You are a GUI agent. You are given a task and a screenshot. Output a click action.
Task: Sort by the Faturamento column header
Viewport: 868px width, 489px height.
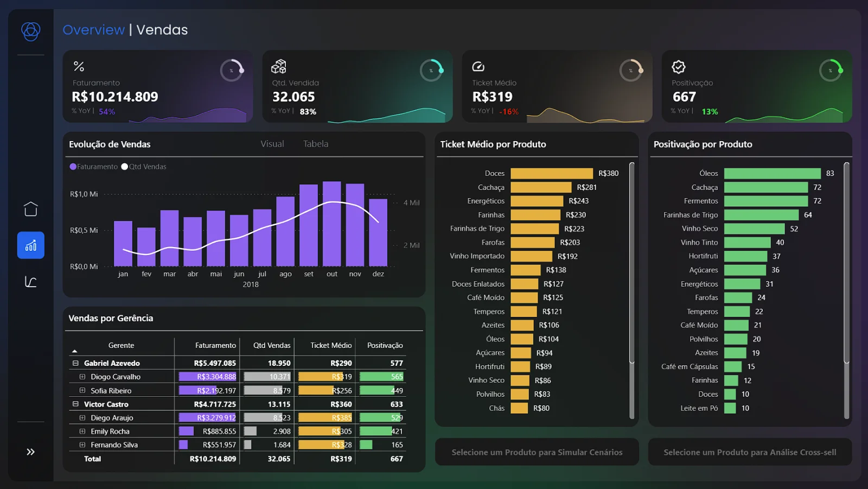tap(215, 345)
